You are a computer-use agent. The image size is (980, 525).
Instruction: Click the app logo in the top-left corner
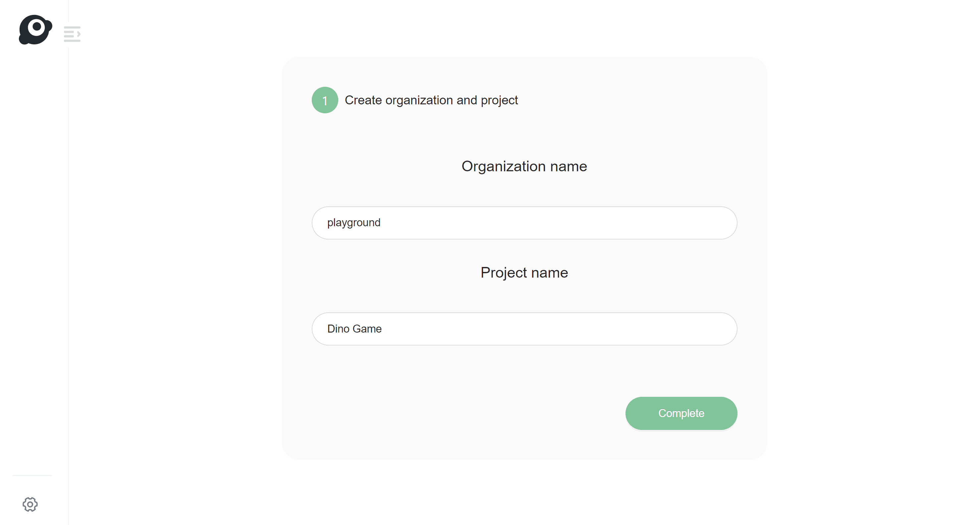coord(35,30)
